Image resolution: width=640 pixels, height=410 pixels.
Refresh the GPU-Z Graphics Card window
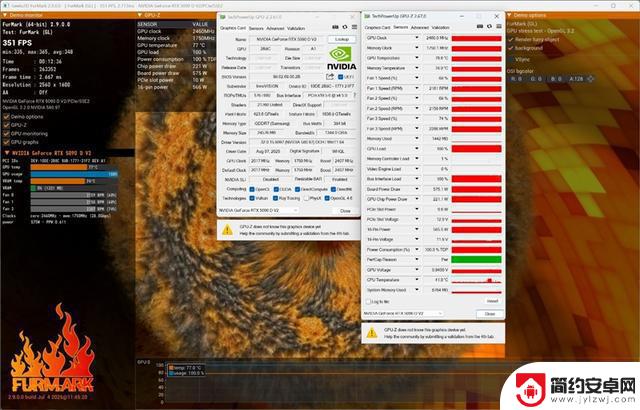click(345, 27)
